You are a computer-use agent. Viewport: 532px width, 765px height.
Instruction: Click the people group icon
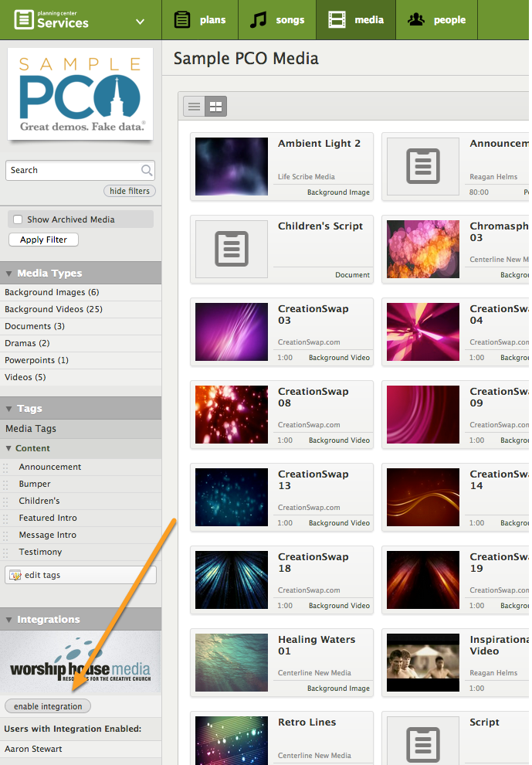click(x=416, y=19)
